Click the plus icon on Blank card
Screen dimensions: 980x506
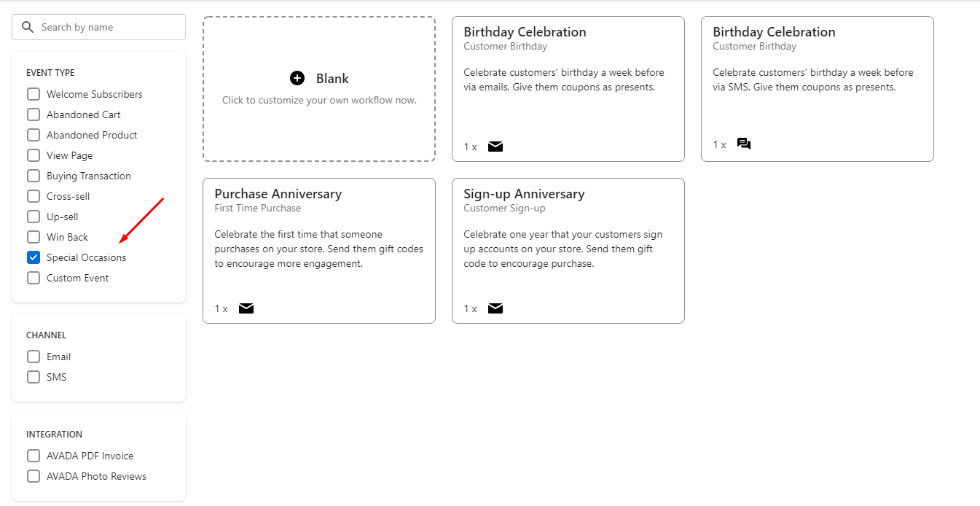[297, 78]
